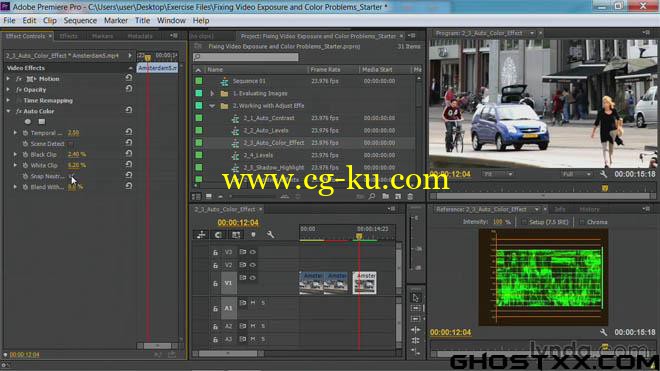
Task: Expand Time Remapping properties
Action: pyautogui.click(x=8, y=101)
